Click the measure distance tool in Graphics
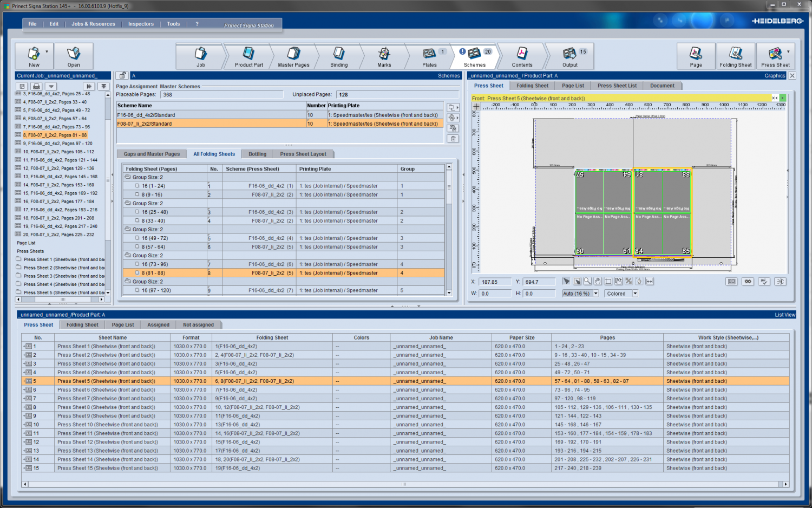The width and height of the screenshot is (812, 508). coord(650,281)
